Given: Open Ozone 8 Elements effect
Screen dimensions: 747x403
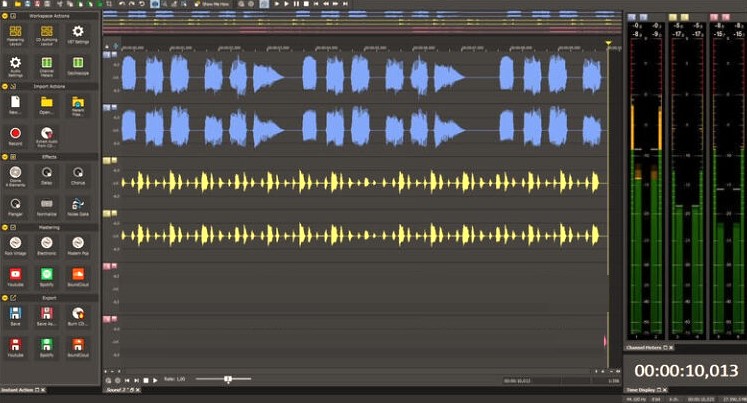Looking at the screenshot, I should [x=15, y=176].
